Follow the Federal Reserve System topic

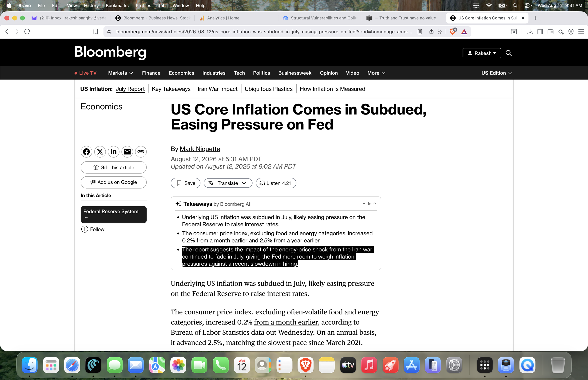click(93, 229)
